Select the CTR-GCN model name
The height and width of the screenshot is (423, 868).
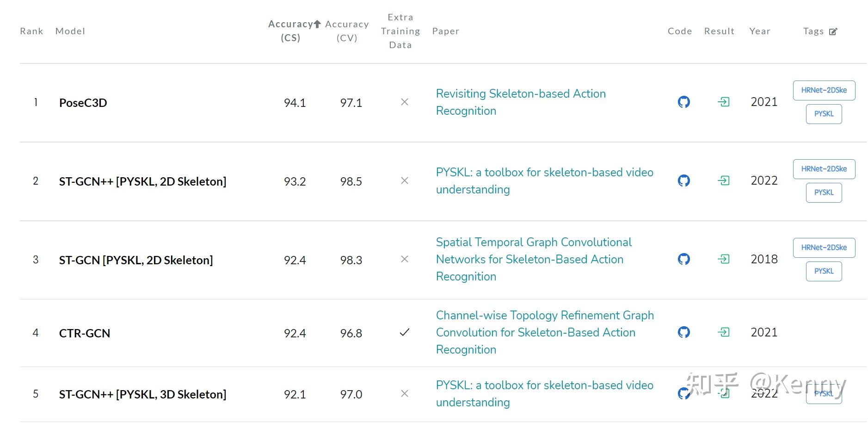(85, 333)
